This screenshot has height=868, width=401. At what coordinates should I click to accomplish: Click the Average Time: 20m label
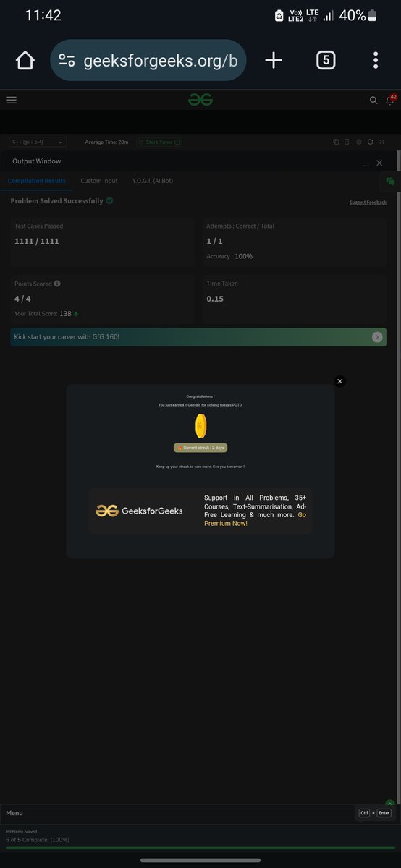[x=106, y=142]
